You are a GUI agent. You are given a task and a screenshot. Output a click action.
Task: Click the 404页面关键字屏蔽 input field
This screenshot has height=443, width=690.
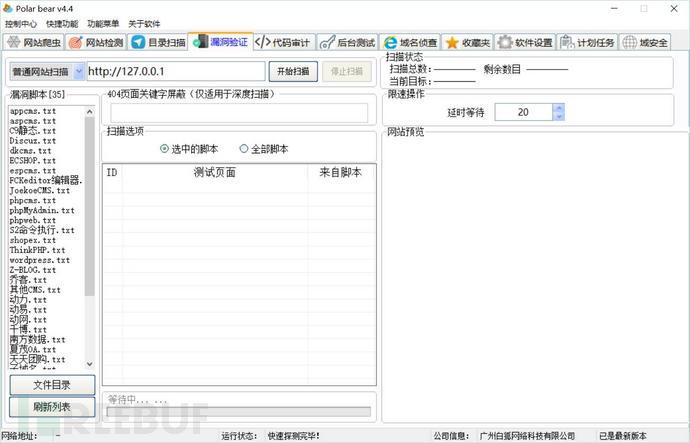239,113
